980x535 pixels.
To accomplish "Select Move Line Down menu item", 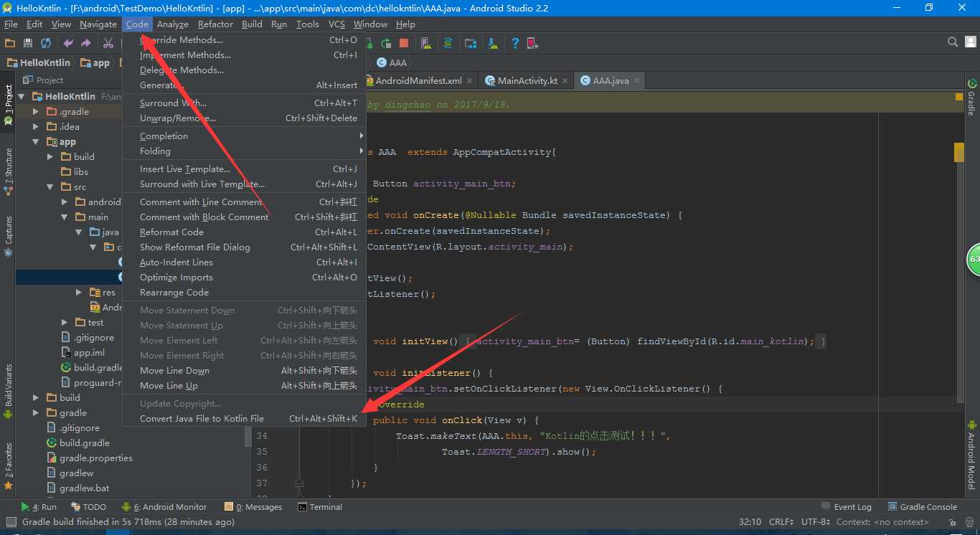I will click(244, 371).
